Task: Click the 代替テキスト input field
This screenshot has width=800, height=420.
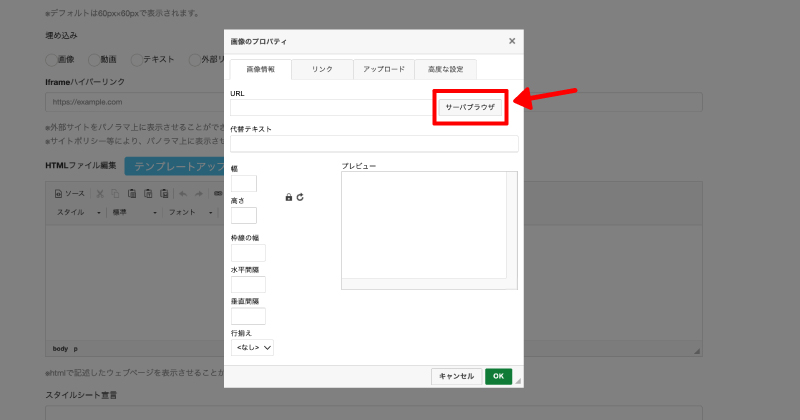Action: 374,143
